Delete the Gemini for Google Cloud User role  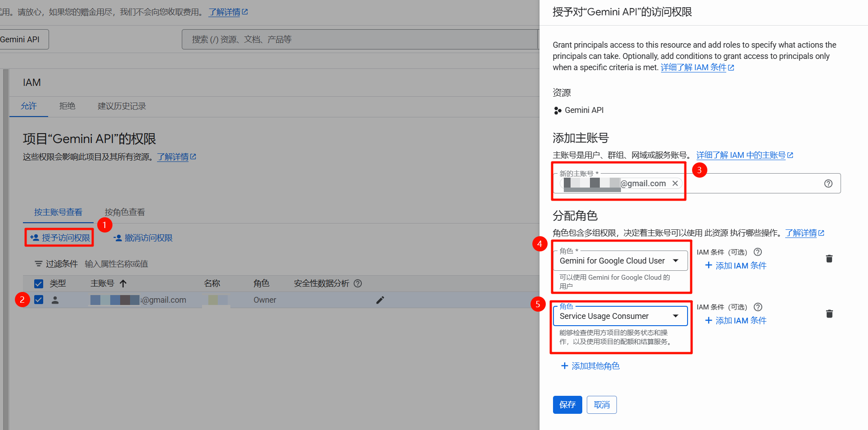click(829, 259)
